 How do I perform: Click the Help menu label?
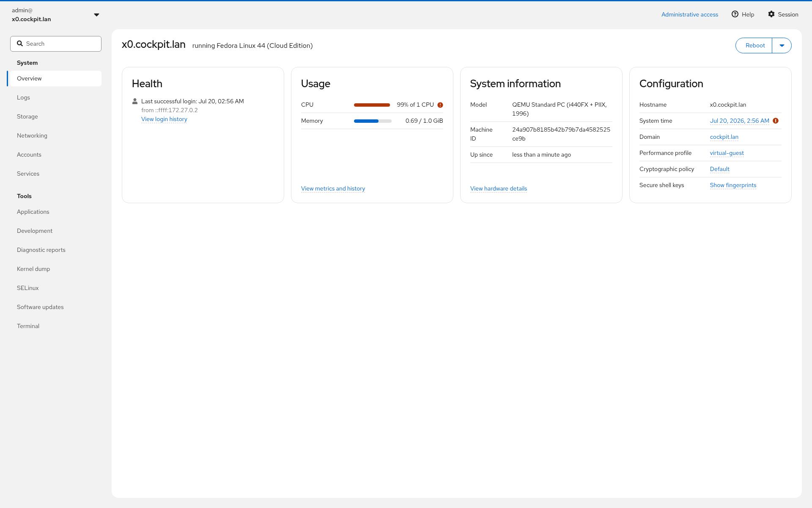748,14
